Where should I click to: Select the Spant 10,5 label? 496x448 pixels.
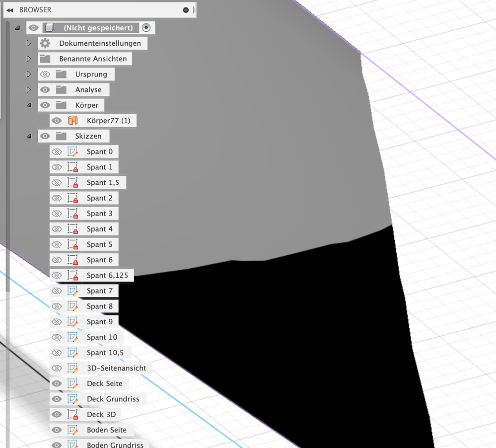pos(105,353)
